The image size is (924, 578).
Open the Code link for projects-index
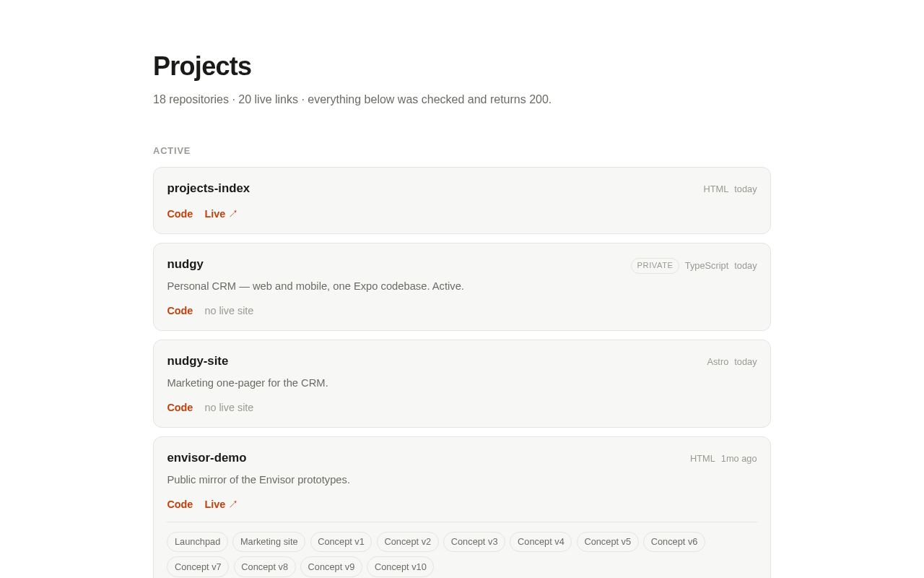(x=180, y=214)
